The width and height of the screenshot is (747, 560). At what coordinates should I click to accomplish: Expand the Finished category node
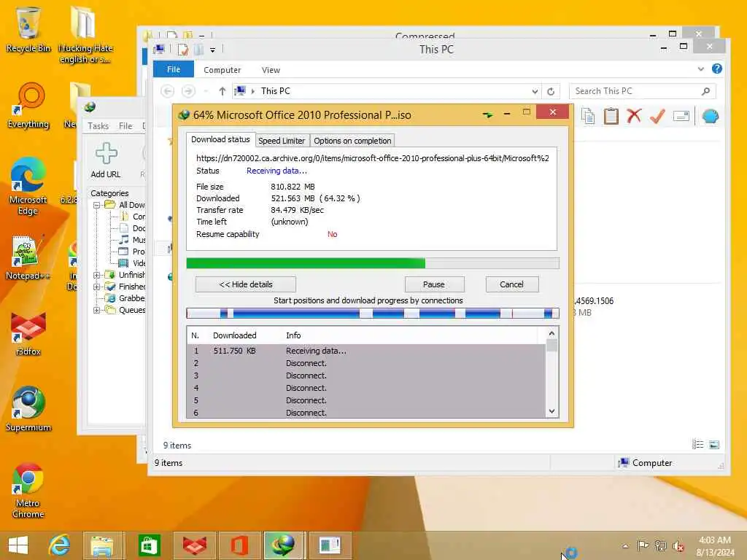[x=97, y=287]
